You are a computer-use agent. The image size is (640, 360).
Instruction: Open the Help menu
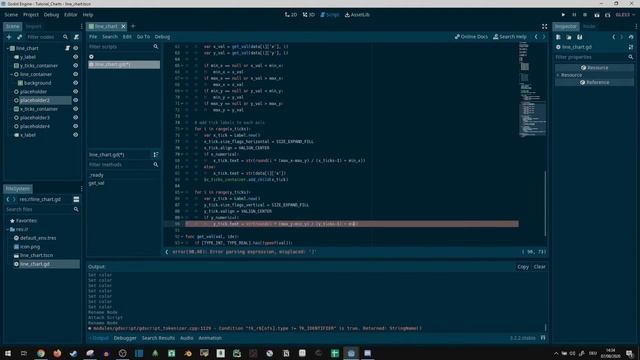click(x=88, y=15)
